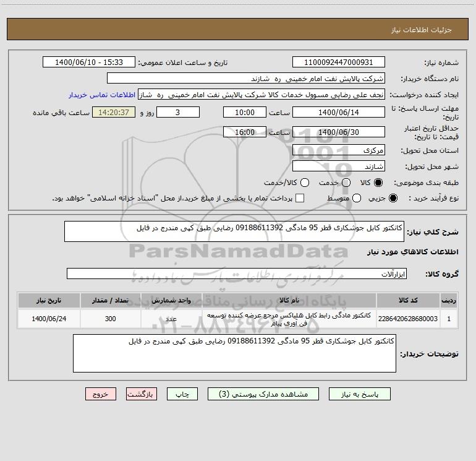Click the remaining time countdown 14:20:37
This screenshot has height=461, width=476.
point(114,112)
